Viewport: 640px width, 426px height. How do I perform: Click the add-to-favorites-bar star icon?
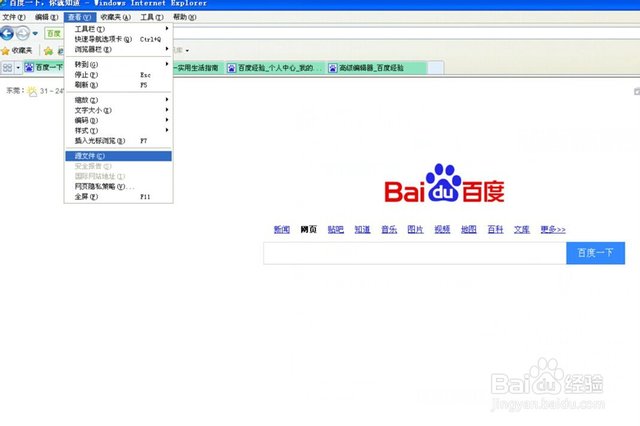[48, 51]
